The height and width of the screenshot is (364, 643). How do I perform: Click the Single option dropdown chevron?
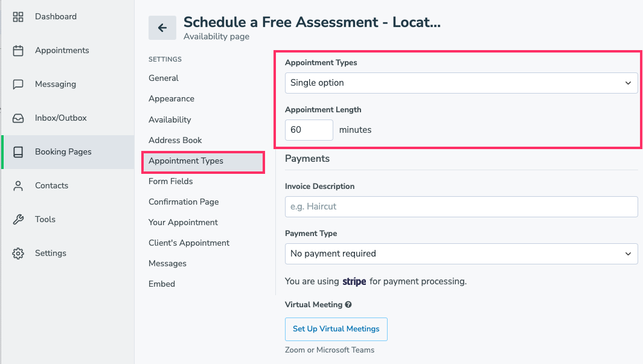click(628, 83)
